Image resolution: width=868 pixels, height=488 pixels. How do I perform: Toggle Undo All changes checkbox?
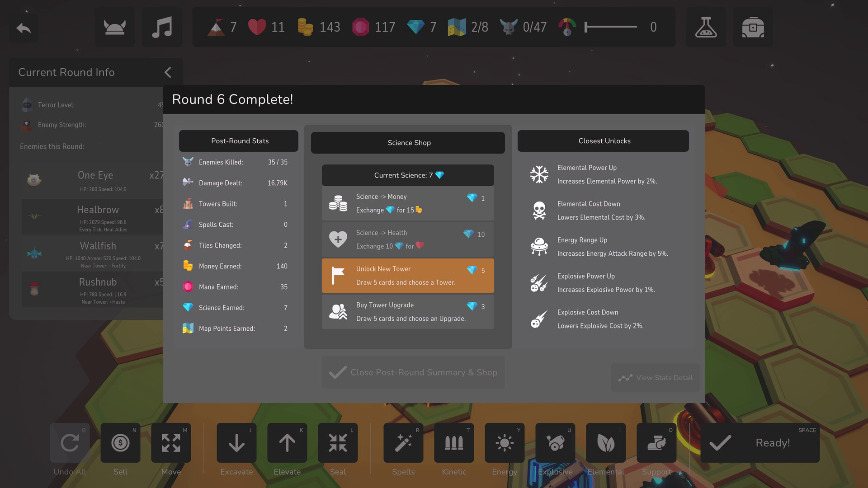(x=69, y=443)
